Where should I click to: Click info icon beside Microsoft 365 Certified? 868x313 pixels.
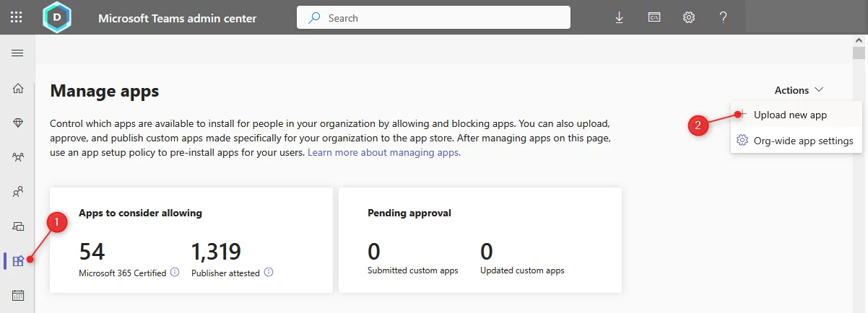click(x=175, y=273)
